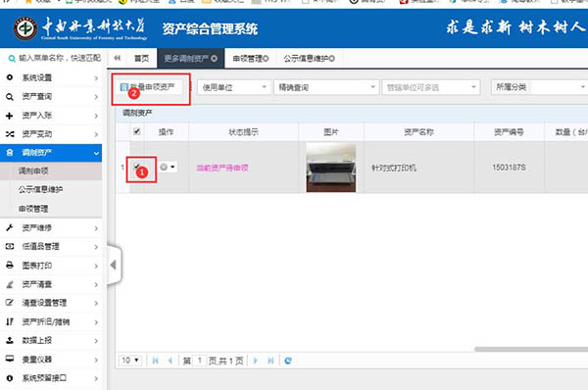588x390 pixels.
Task: Uncheck the checkbox for row 1 (针对式打印机)
Action: click(136, 167)
